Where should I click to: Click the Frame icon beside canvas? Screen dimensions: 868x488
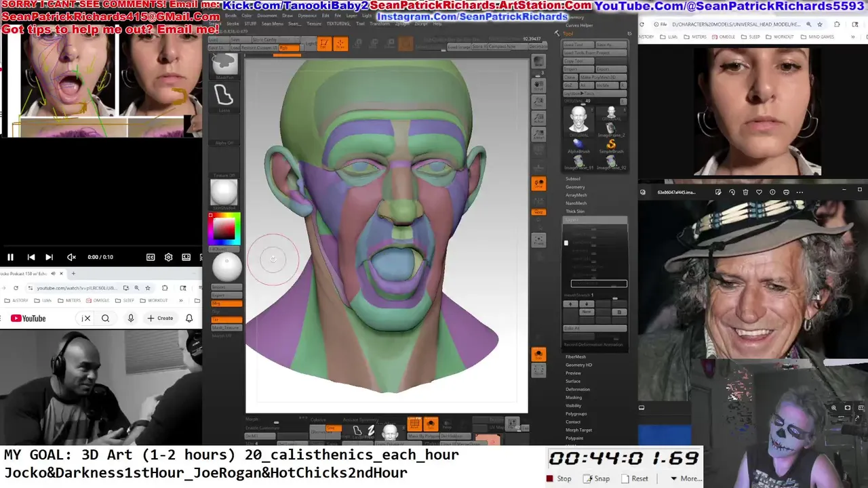coord(538,239)
